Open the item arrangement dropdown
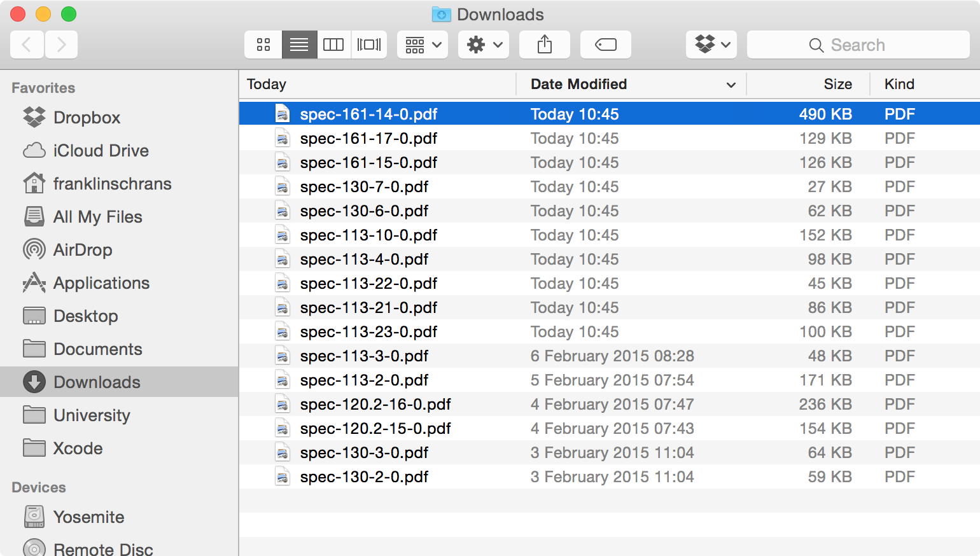The image size is (980, 556). [x=423, y=45]
